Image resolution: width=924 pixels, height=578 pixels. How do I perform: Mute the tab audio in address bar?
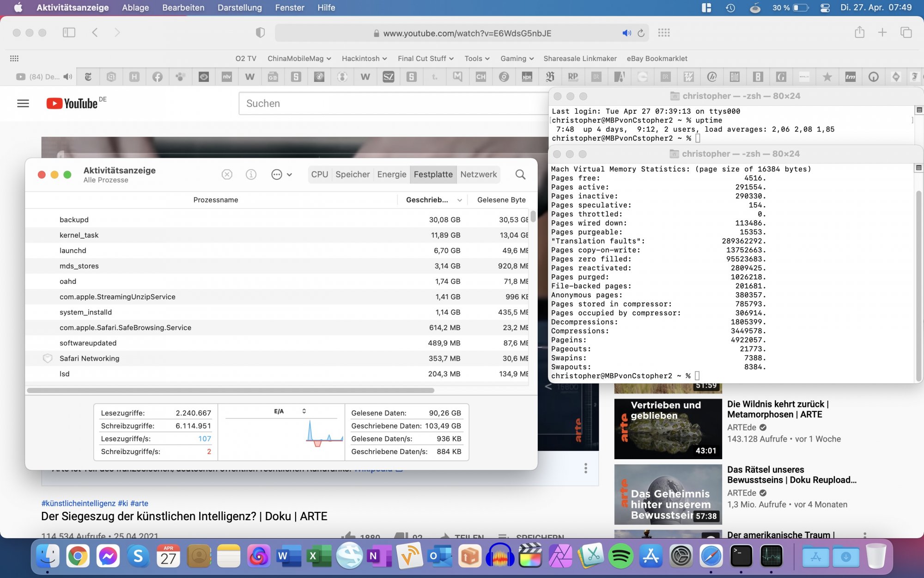pos(626,33)
